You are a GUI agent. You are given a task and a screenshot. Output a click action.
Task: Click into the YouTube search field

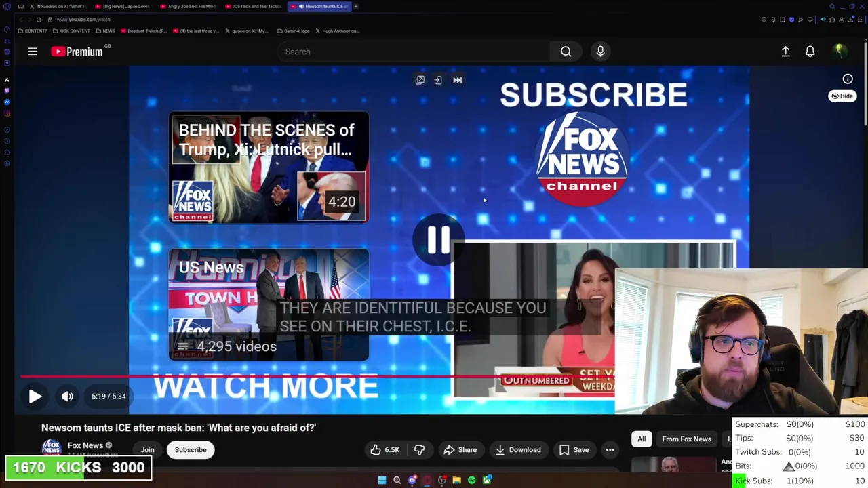(414, 52)
